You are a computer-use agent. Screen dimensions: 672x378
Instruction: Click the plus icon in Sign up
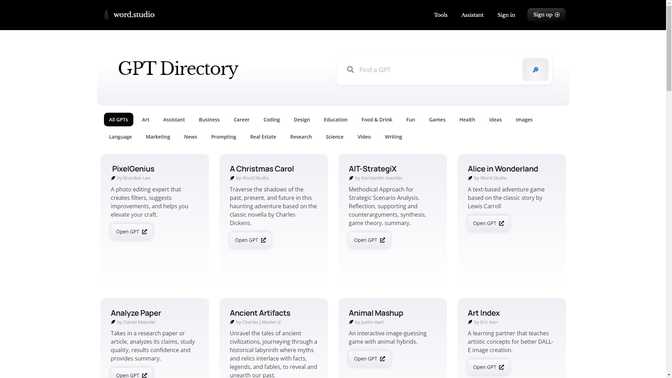tap(557, 15)
